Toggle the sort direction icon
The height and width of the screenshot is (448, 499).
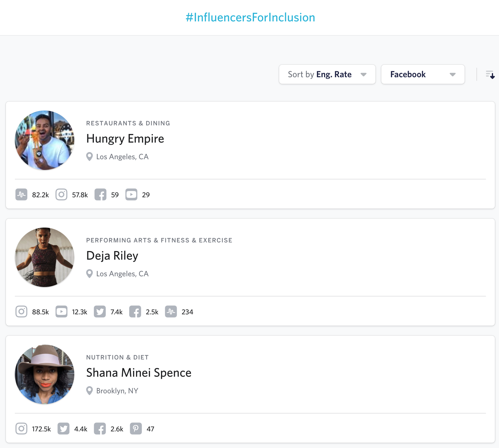tap(490, 75)
